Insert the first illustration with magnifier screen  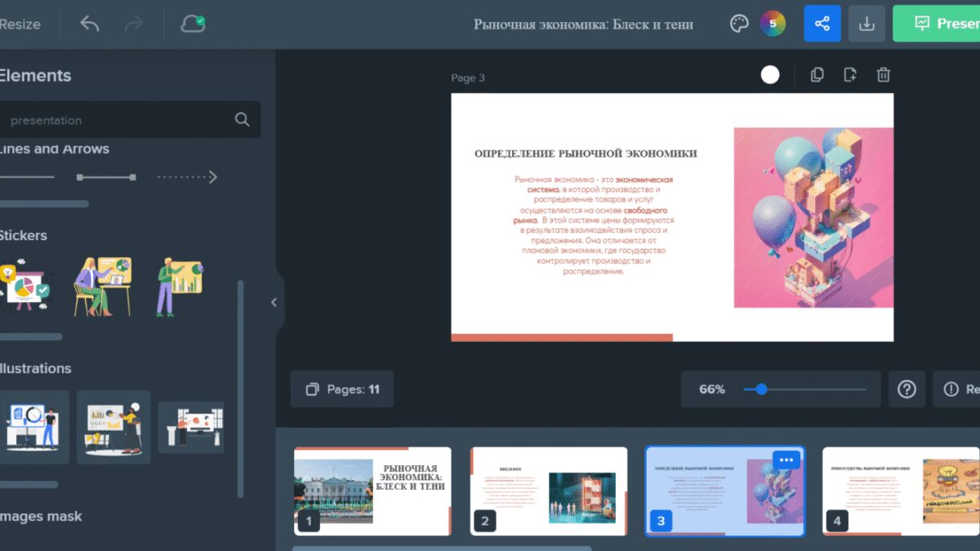33,427
